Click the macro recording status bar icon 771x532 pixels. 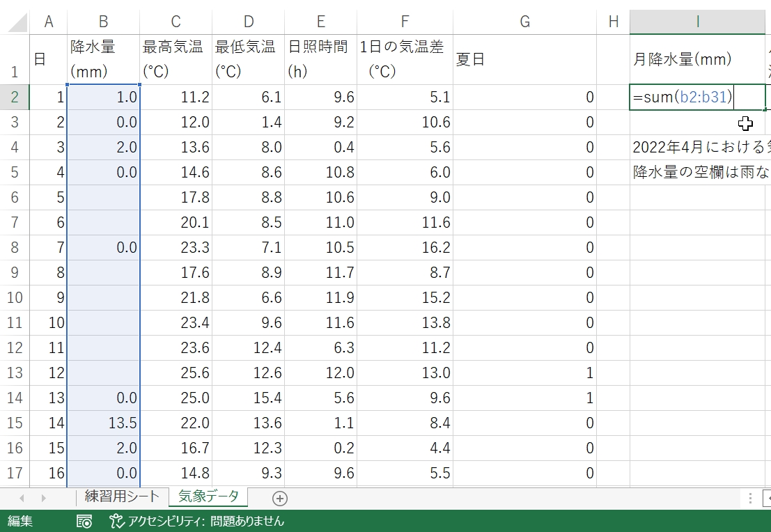(x=84, y=521)
